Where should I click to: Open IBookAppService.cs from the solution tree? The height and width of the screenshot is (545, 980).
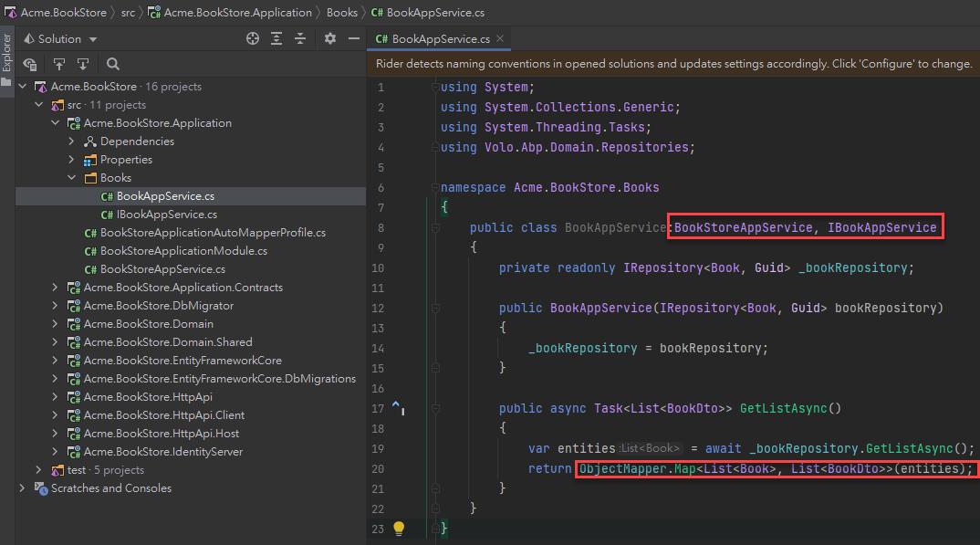(x=166, y=215)
